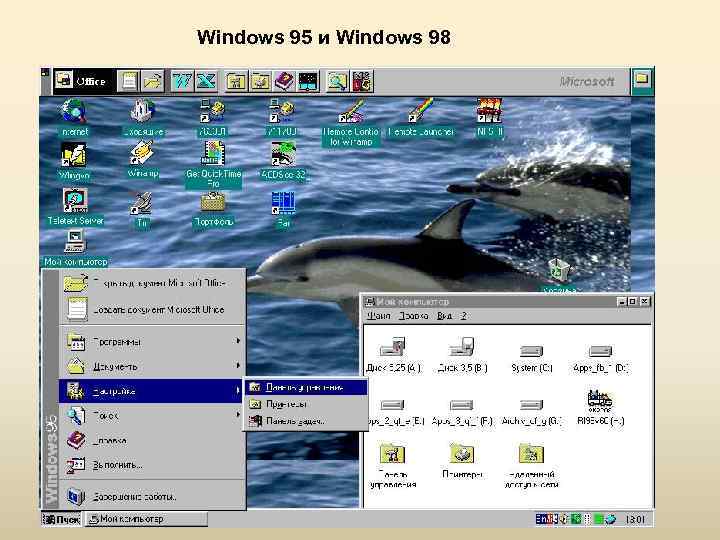
Task: Select the Get QuickTime Pro icon
Action: coord(213,165)
